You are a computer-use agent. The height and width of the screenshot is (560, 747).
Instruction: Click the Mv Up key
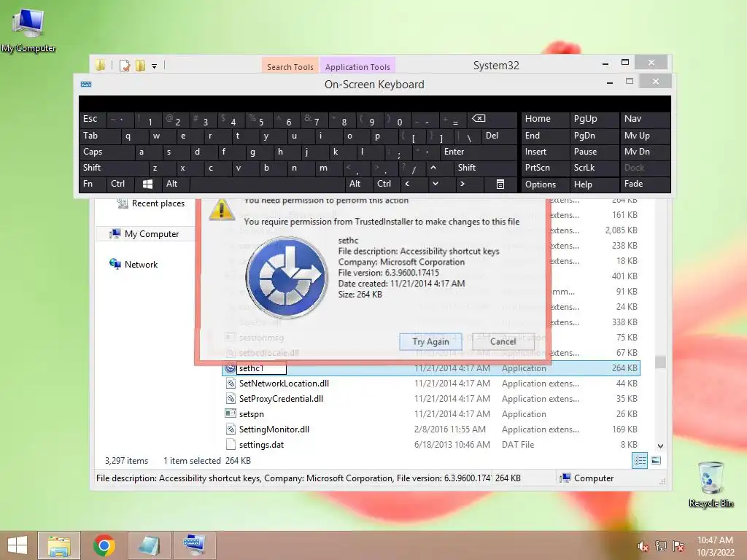pos(645,136)
